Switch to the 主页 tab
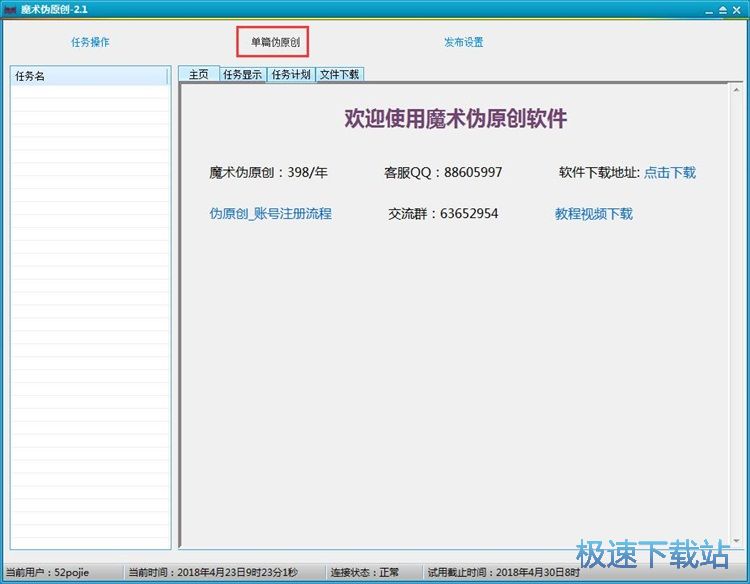Screen dimensions: 750x584 pos(198,74)
